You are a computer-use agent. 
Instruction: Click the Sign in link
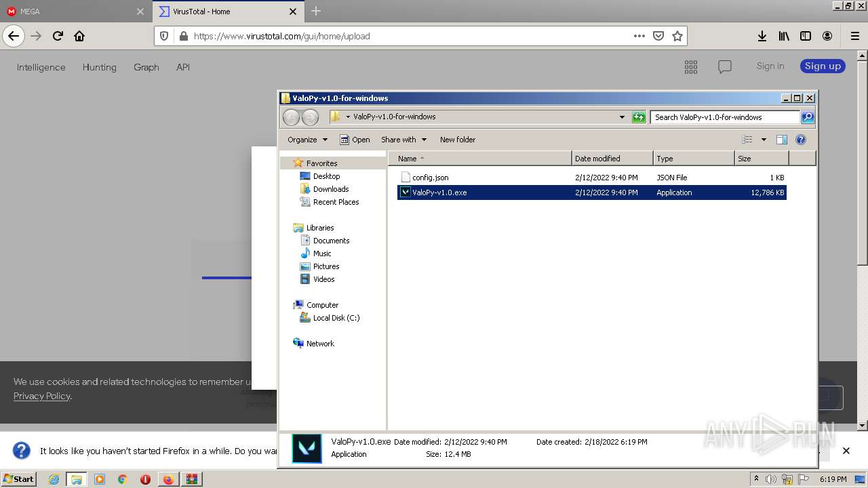(770, 66)
